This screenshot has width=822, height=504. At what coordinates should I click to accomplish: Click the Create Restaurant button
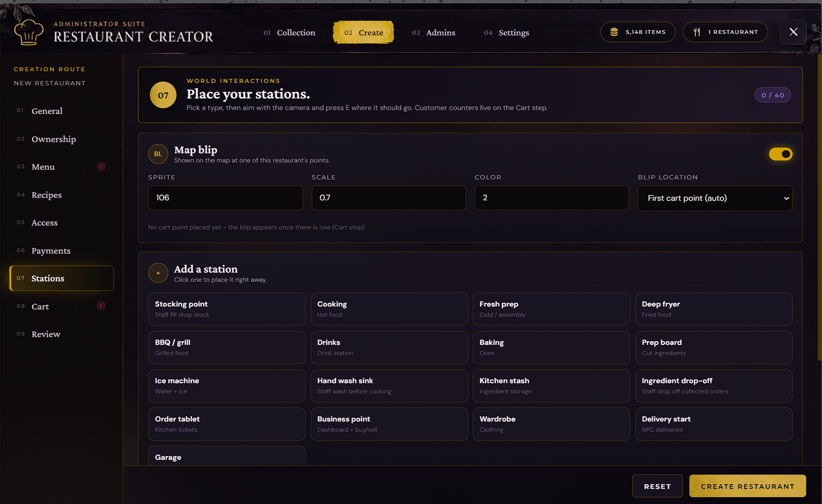tap(748, 486)
